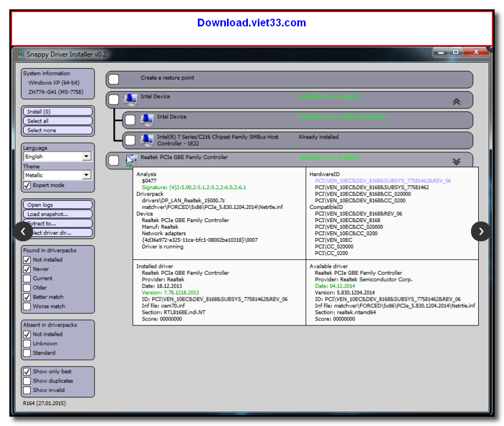Image resolution: width=504 pixels, height=426 pixels.
Task: Disable Expert mode
Action: 27,185
